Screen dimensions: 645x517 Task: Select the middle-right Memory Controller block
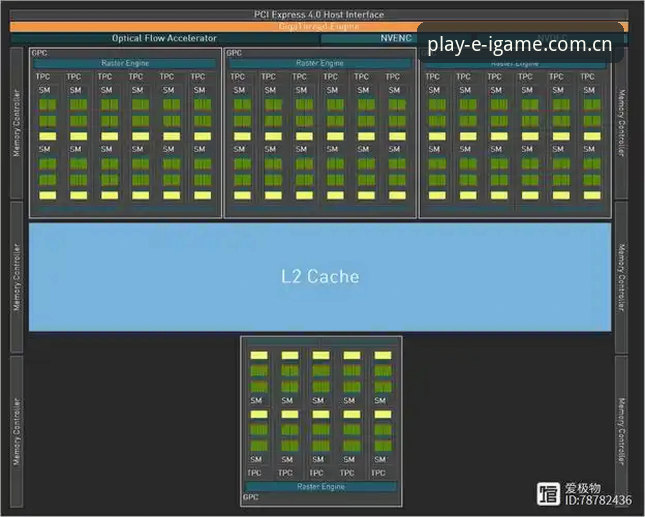coord(622,277)
